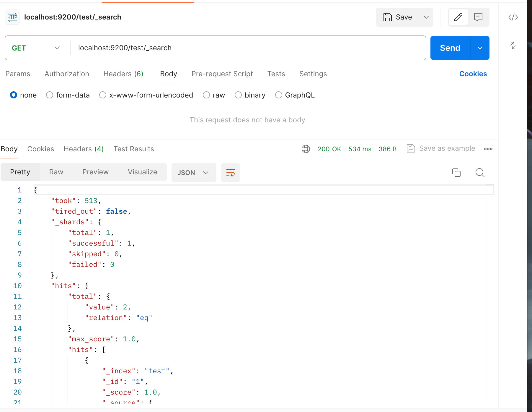Toggle the line wrap icon

[231, 173]
